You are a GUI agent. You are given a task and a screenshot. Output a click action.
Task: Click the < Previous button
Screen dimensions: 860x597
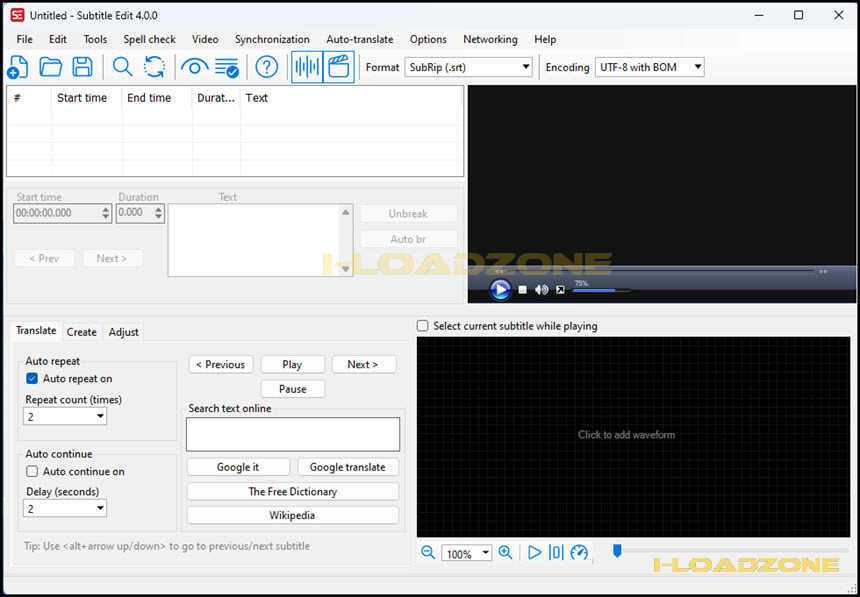coord(221,364)
